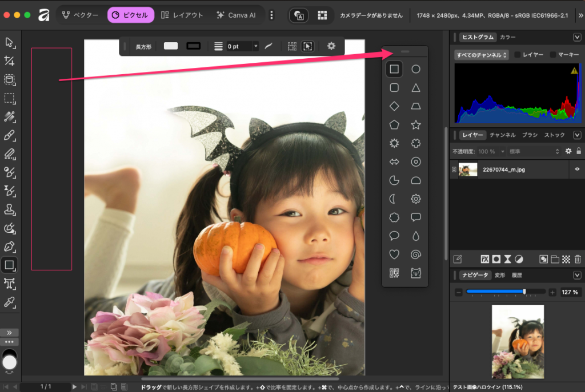Switch to the ベクター studio

pos(79,15)
